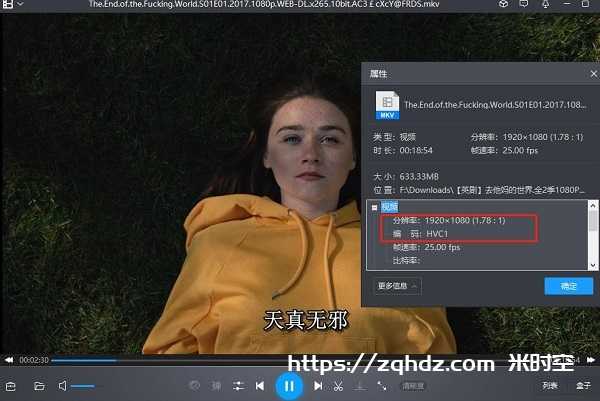
Task: Click the 位置 file path text
Action: [479, 190]
